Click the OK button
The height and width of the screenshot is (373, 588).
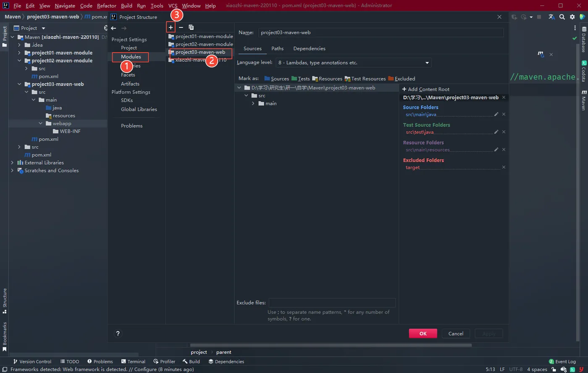point(423,333)
